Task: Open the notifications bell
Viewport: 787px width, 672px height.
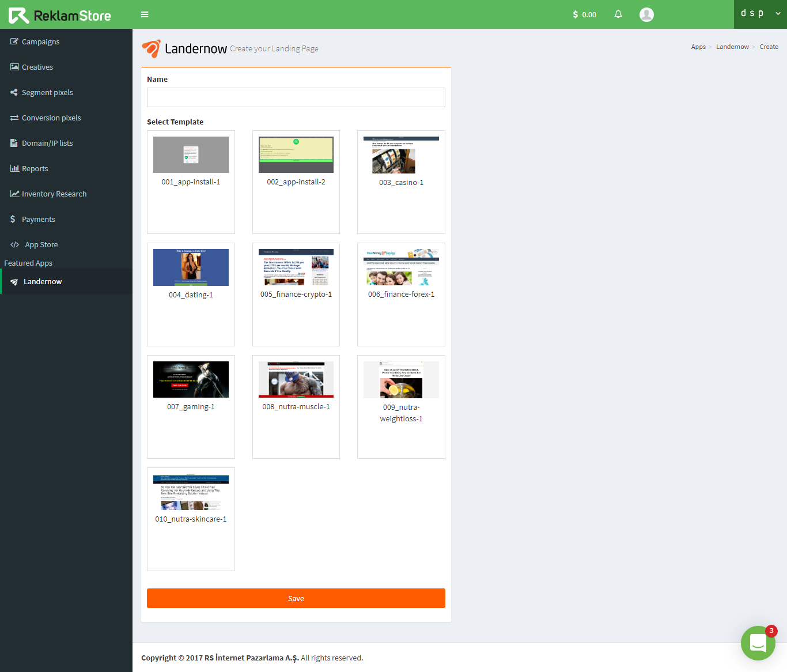Action: tap(618, 14)
